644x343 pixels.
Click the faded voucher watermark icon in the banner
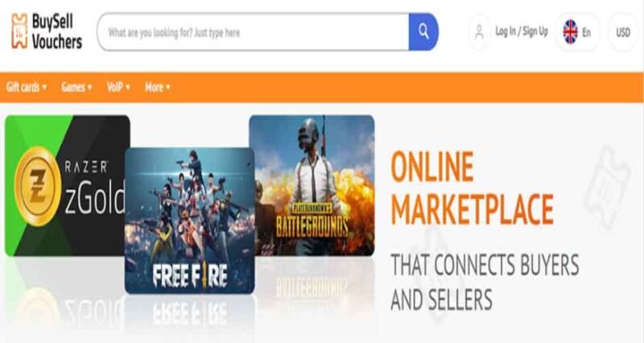tap(607, 187)
